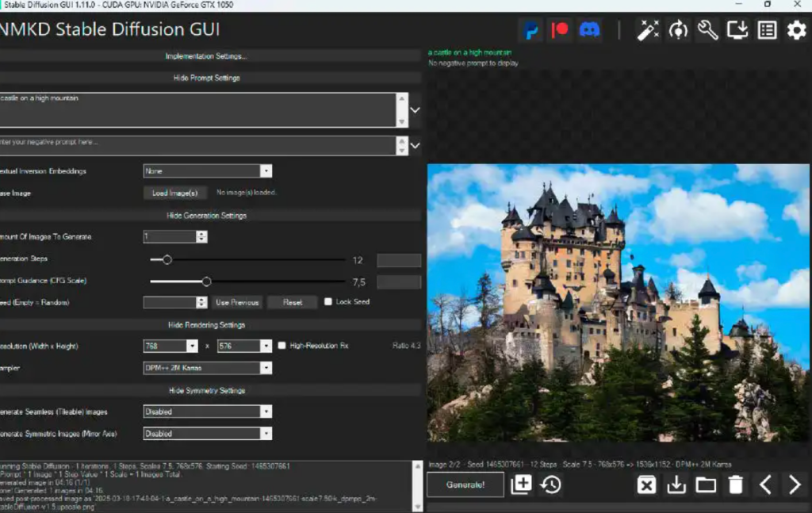Image resolution: width=812 pixels, height=513 pixels.
Task: Expand the Textual Inversion Embeddings dropdown
Action: click(x=208, y=170)
